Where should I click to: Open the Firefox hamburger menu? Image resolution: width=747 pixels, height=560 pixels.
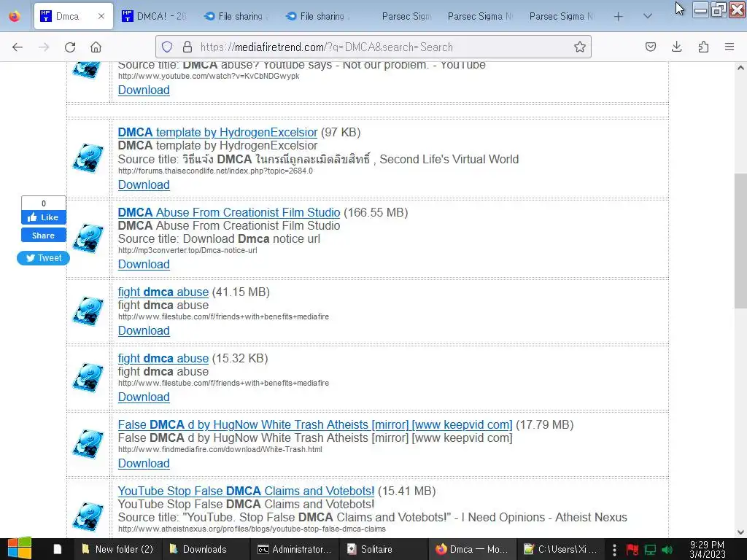coord(729,47)
